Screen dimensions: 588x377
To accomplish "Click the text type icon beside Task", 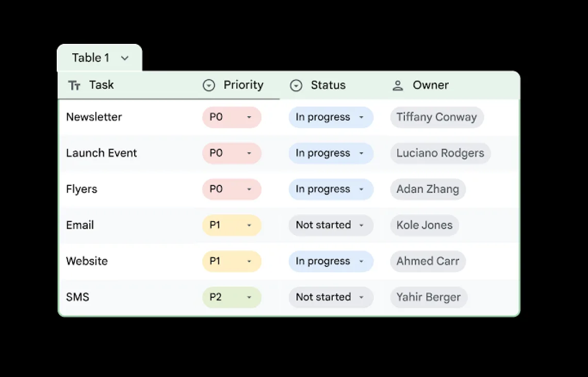I will (x=74, y=86).
